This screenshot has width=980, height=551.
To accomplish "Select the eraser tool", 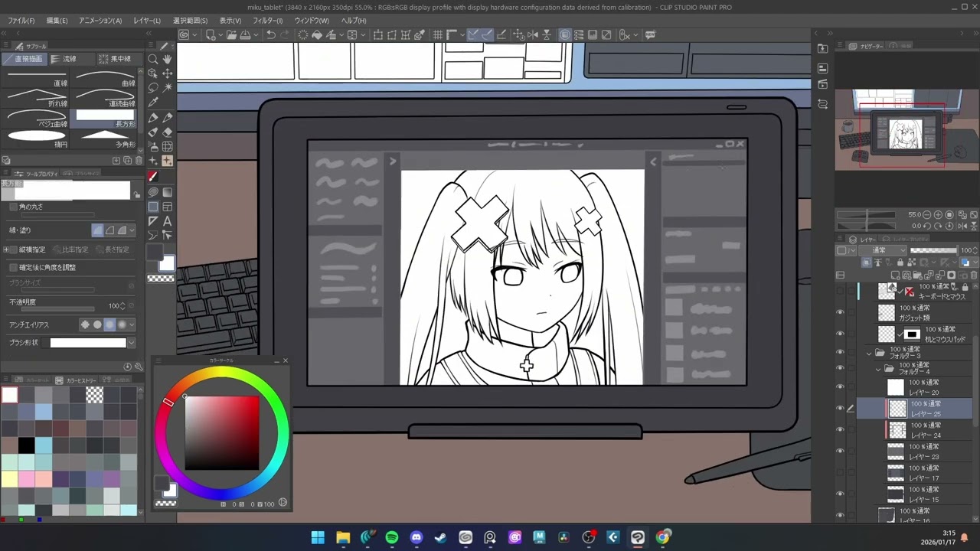I will tap(168, 132).
